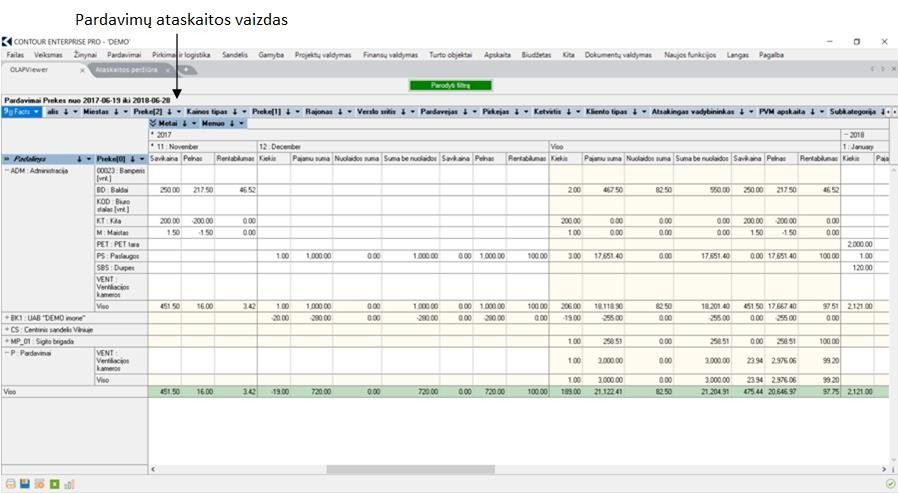Click the grand total 21,122.41 cell
Screen dimensions: 898x494
pos(603,392)
